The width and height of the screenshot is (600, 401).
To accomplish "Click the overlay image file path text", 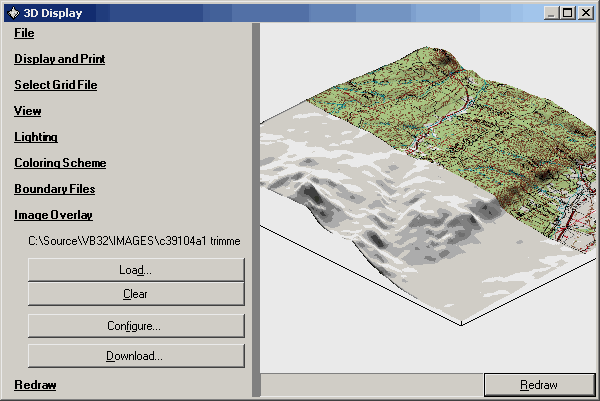I will pos(134,241).
